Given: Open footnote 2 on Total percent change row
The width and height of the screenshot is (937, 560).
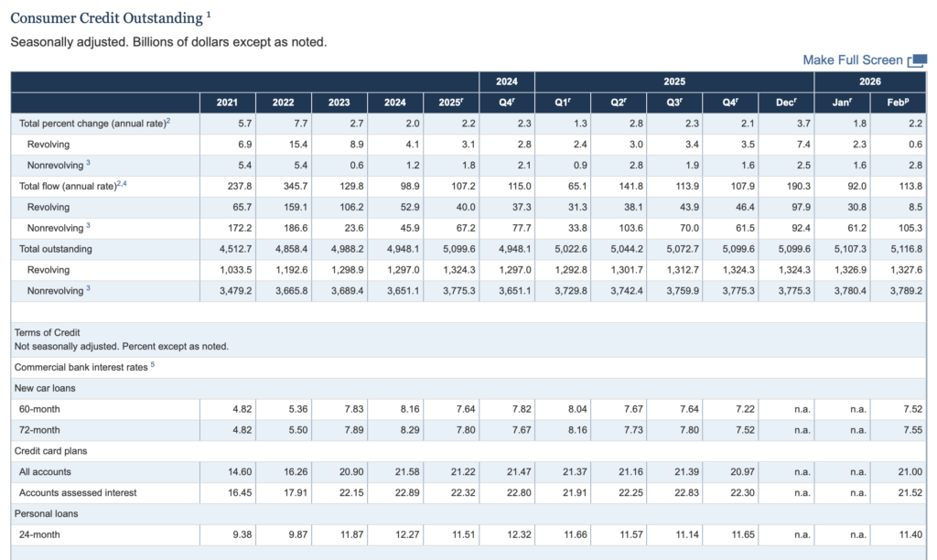Looking at the screenshot, I should coord(168,121).
